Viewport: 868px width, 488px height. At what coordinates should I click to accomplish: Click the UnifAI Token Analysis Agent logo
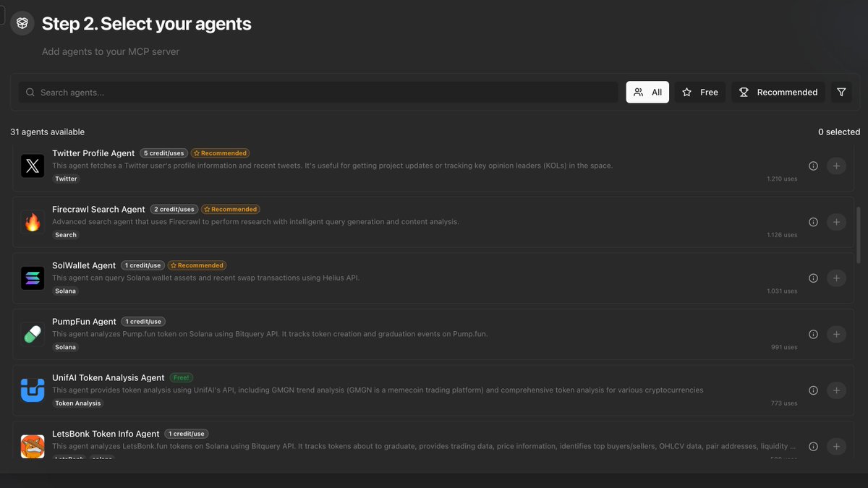tap(33, 390)
